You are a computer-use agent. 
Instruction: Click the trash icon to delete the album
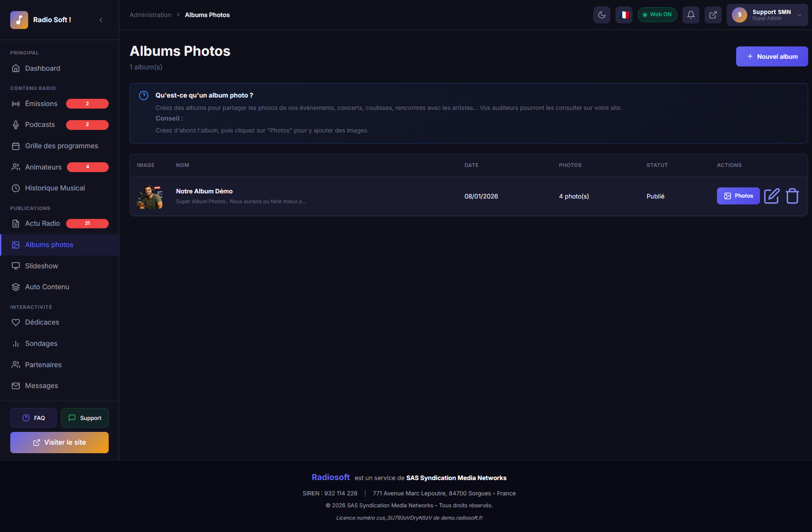(792, 196)
